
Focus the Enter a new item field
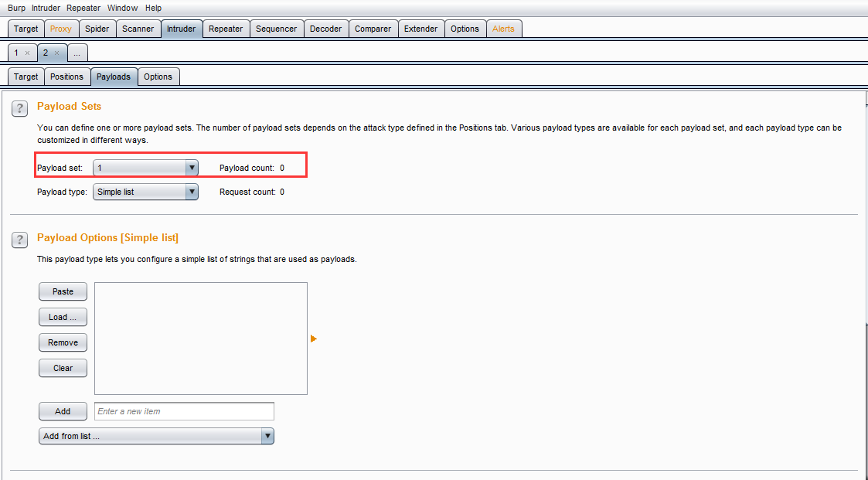pyautogui.click(x=184, y=410)
